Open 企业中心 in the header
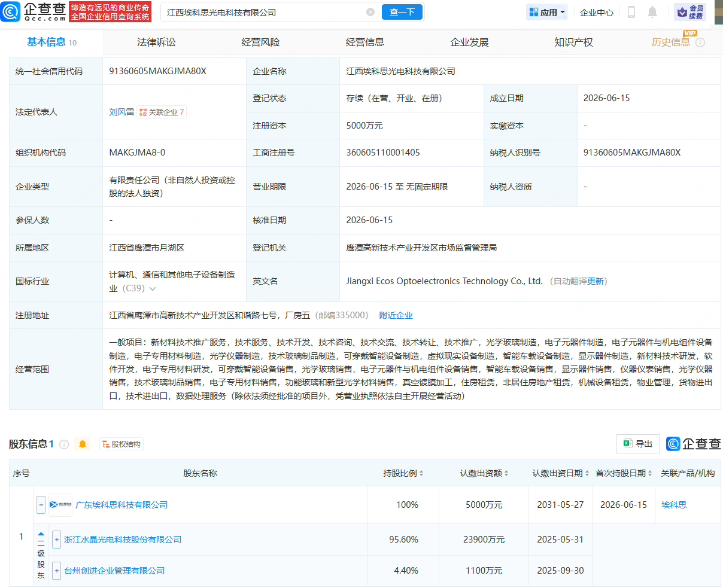The image size is (723, 588). tap(597, 12)
